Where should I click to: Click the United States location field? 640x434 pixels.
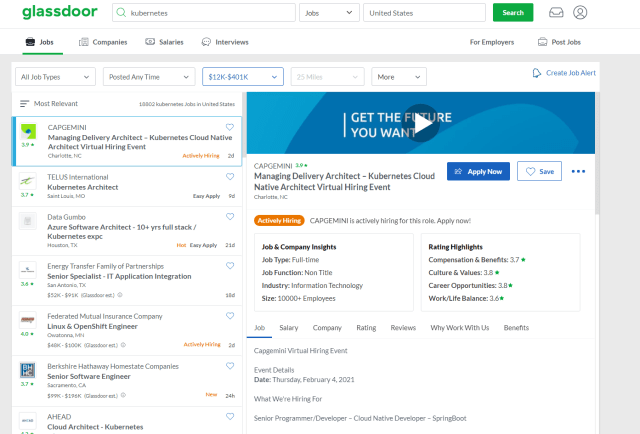click(x=424, y=13)
